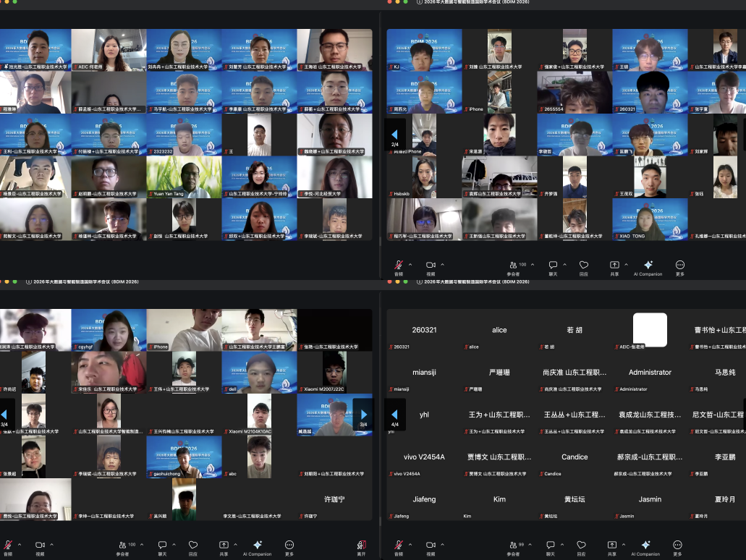Open chat (聊天) in the 4/4 page window
746x560 pixels.
click(551, 546)
